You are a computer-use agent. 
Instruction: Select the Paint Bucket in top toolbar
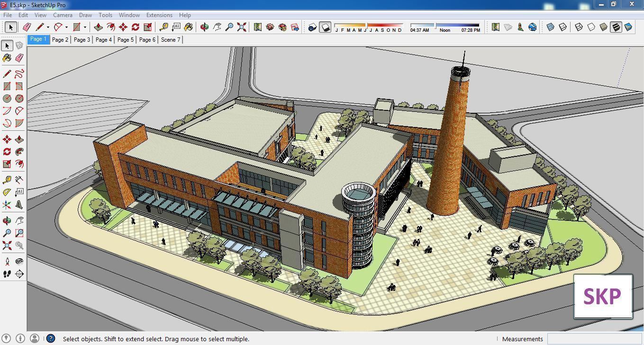click(189, 27)
